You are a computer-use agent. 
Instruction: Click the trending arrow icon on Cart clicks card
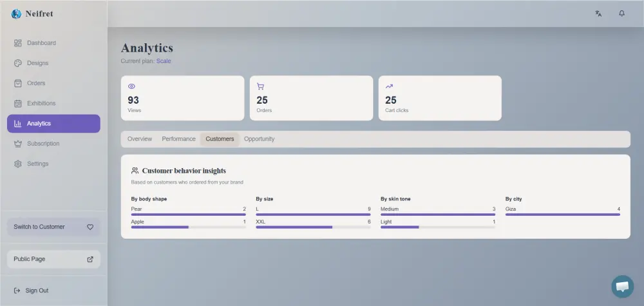click(389, 86)
